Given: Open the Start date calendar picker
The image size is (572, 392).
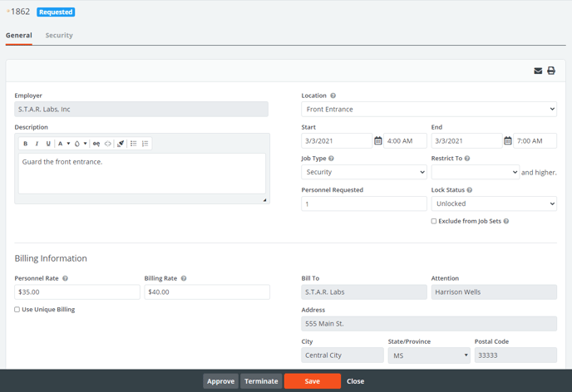Looking at the screenshot, I should pos(378,141).
